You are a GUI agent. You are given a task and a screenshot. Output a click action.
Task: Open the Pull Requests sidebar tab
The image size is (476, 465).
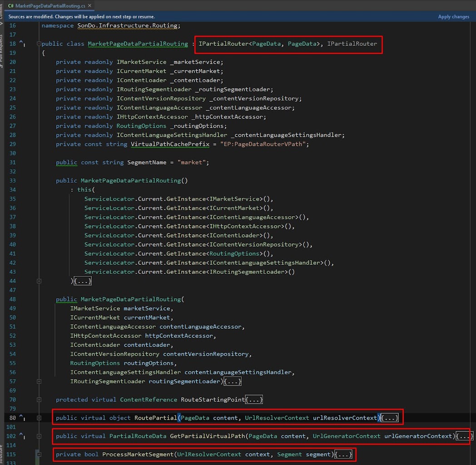(x=1, y=52)
